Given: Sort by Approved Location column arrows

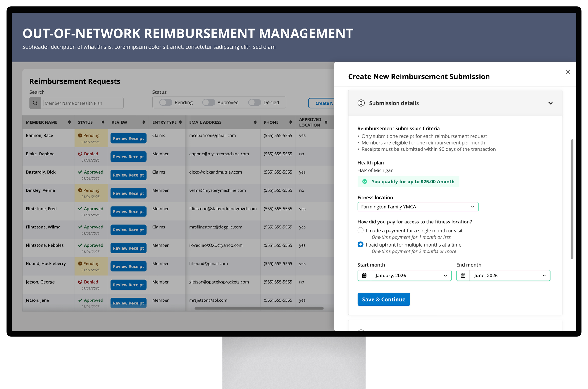Looking at the screenshot, I should [326, 122].
